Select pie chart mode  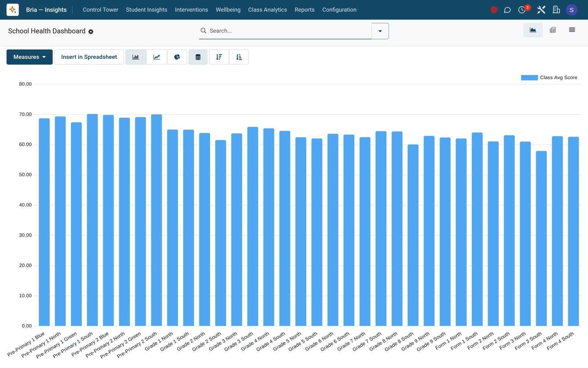(x=177, y=57)
